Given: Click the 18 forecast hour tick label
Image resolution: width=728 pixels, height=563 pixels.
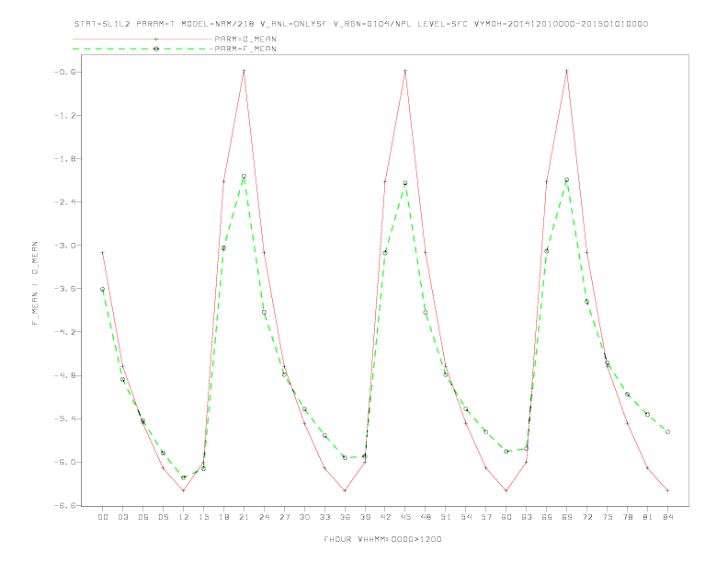Looking at the screenshot, I should 223,517.
